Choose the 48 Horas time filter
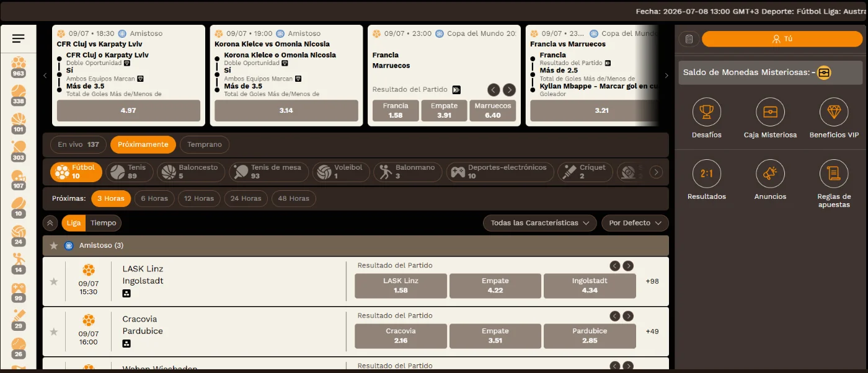This screenshot has width=868, height=373. (294, 199)
